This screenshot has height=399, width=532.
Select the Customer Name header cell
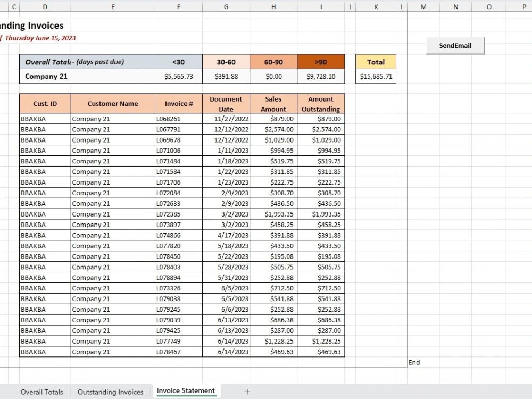113,104
